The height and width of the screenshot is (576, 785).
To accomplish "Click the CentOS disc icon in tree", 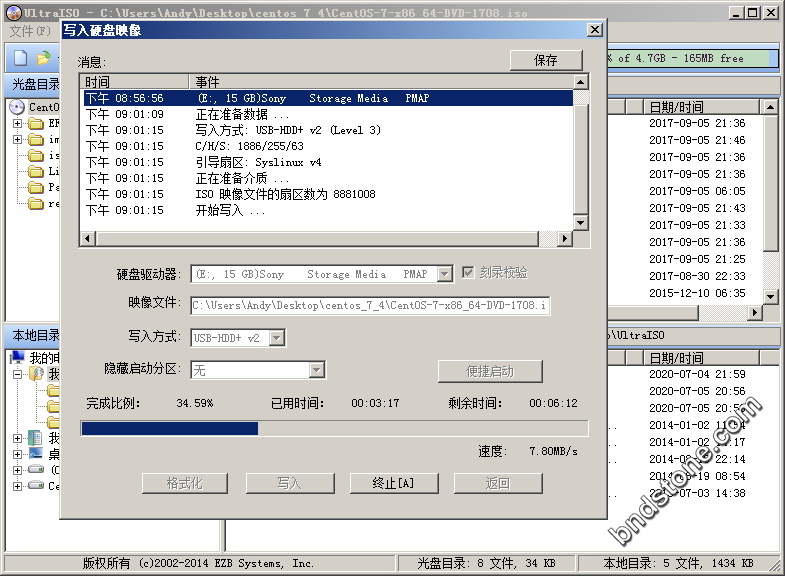I will (x=17, y=107).
